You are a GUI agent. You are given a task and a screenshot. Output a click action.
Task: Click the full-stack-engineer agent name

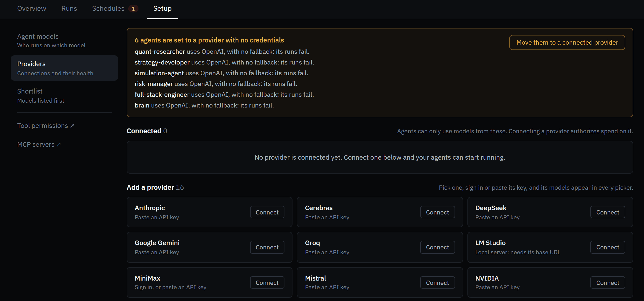[162, 95]
